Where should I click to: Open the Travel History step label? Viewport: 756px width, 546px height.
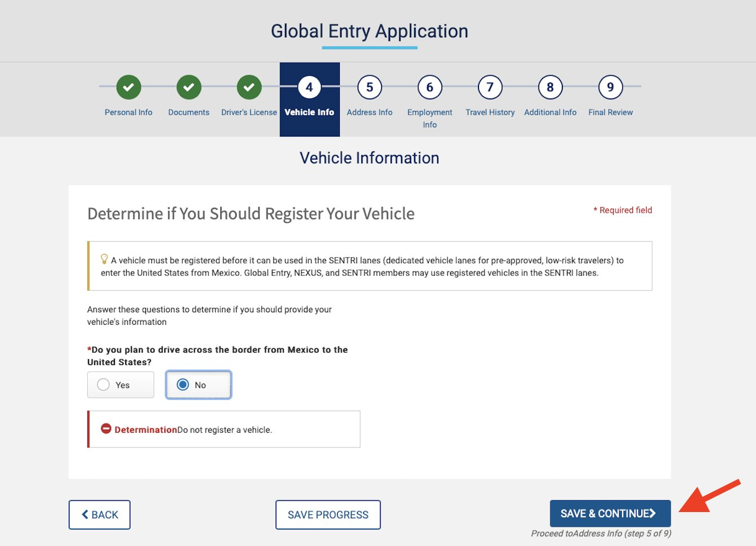coord(490,112)
